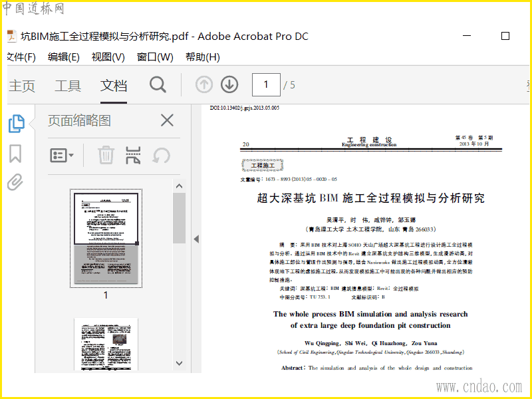Switch to the 主页 tab

[x=22, y=86]
